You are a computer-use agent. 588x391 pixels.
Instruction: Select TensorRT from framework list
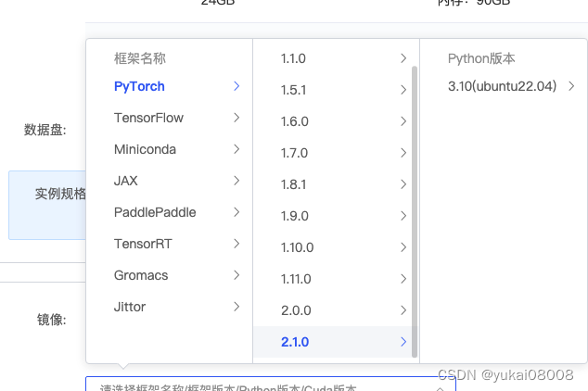click(169, 244)
